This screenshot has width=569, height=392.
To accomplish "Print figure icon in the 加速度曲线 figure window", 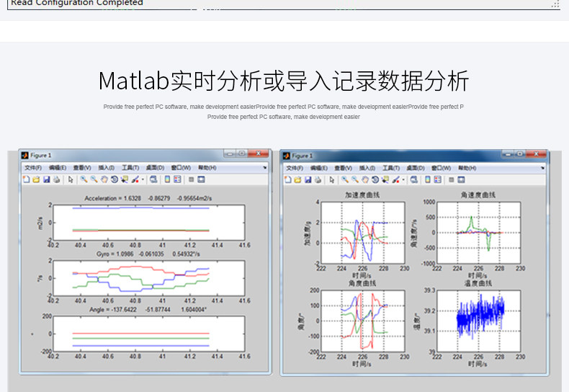I will pos(318,179).
